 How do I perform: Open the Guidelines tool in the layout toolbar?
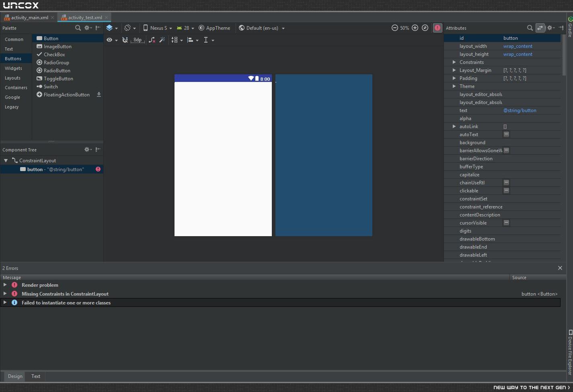pos(209,40)
